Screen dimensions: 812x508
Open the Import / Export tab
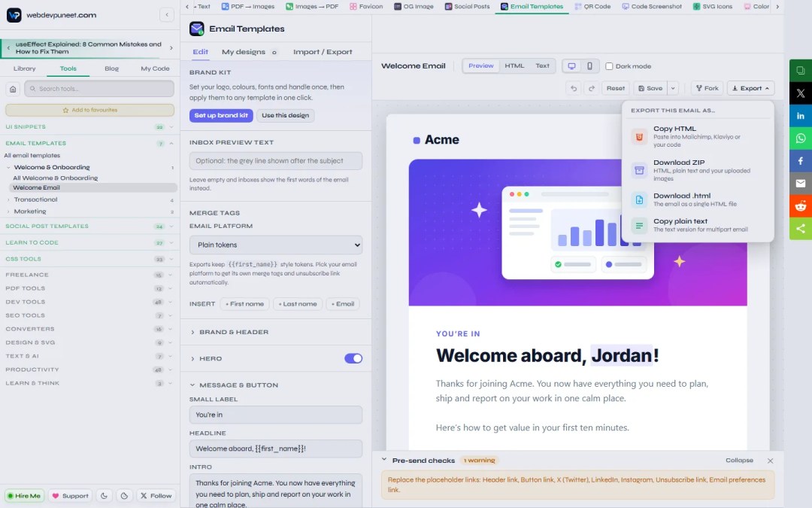point(323,52)
